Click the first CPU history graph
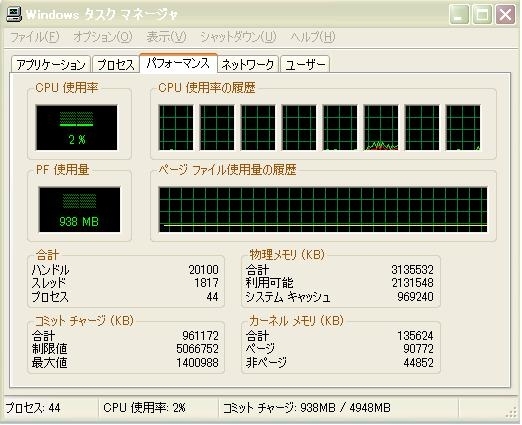Screen dimensions: 522x425 [176, 128]
